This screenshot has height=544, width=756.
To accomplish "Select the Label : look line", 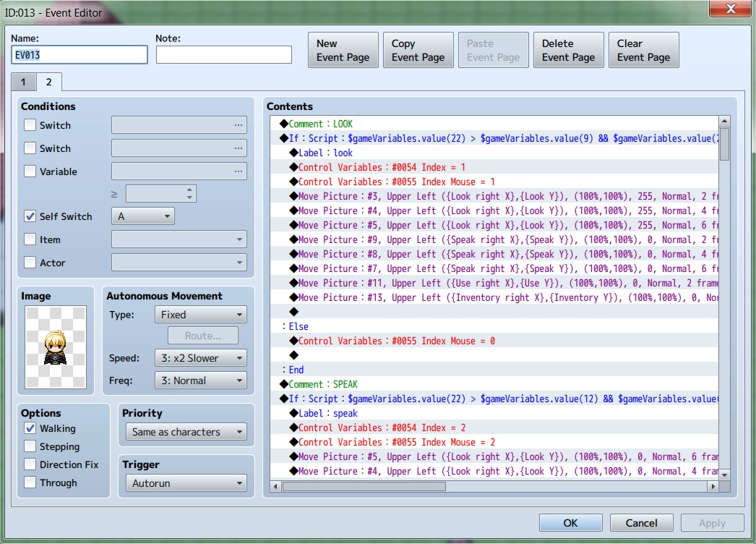I will (x=494, y=153).
